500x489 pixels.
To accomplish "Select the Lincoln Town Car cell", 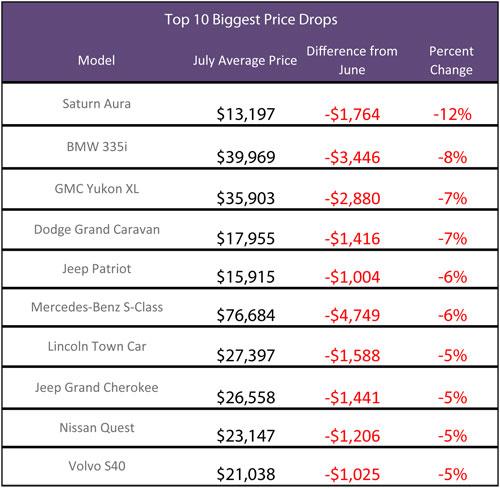I will (97, 346).
